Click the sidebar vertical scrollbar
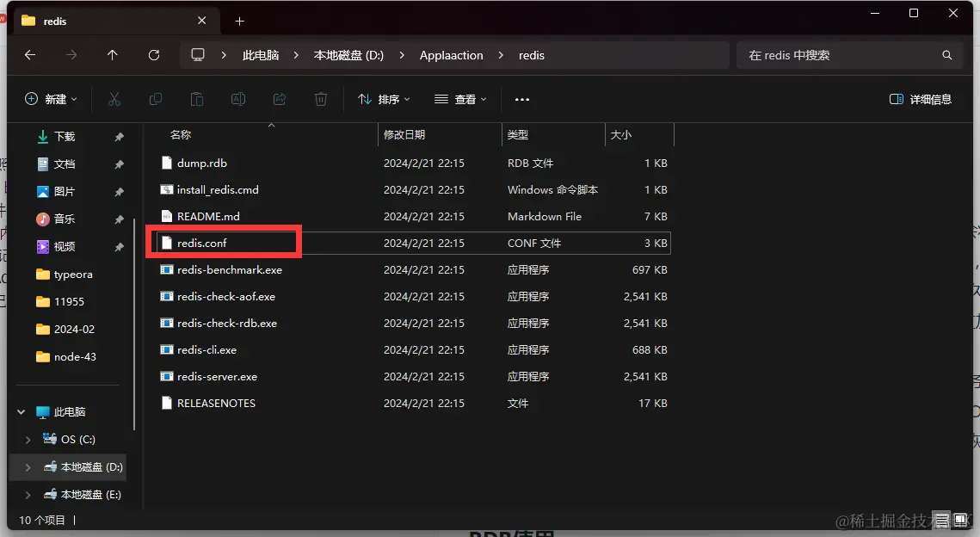This screenshot has width=980, height=537. coord(134,325)
